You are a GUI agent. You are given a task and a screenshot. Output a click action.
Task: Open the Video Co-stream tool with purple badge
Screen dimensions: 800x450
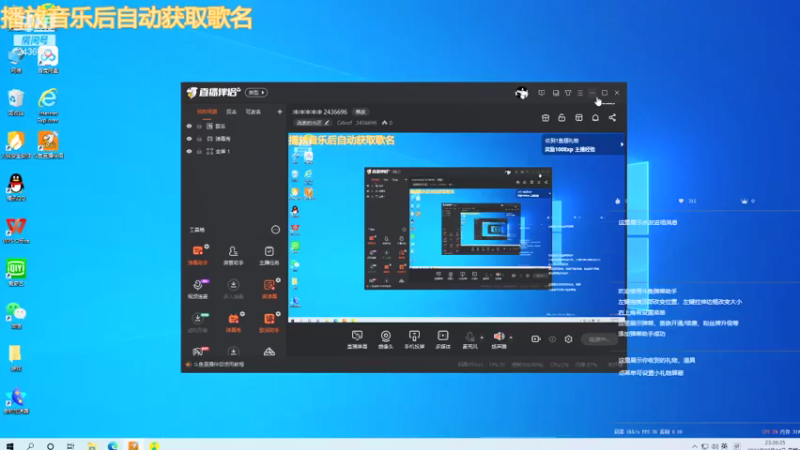[198, 288]
